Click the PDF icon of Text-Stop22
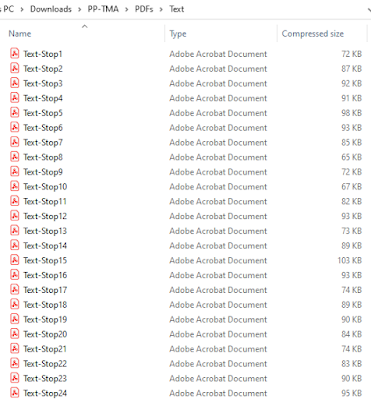 pyautogui.click(x=14, y=363)
